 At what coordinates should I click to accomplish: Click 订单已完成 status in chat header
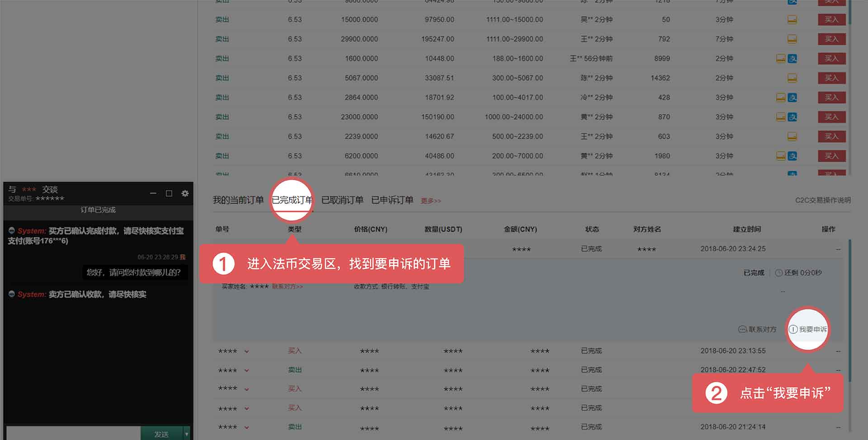pyautogui.click(x=98, y=210)
